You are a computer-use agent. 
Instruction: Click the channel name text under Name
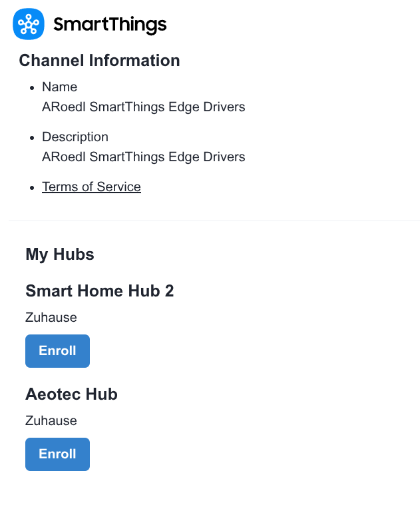(x=143, y=107)
